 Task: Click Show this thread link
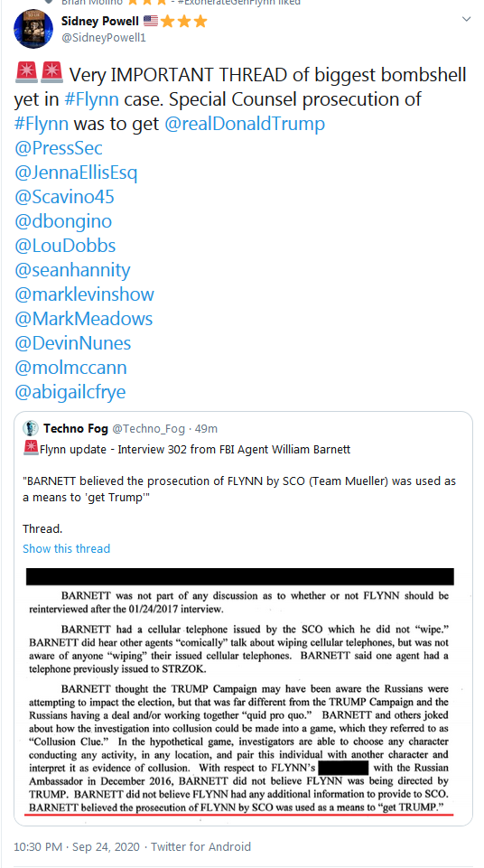coord(67,548)
